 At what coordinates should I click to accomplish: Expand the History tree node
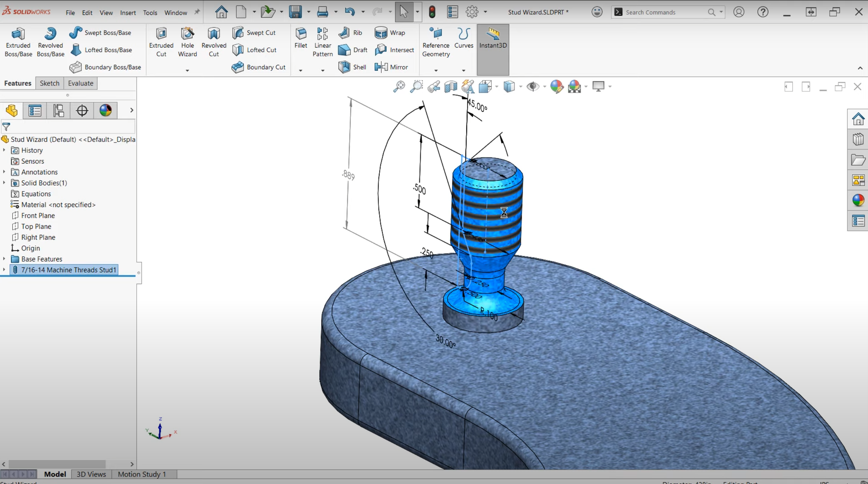(x=4, y=150)
